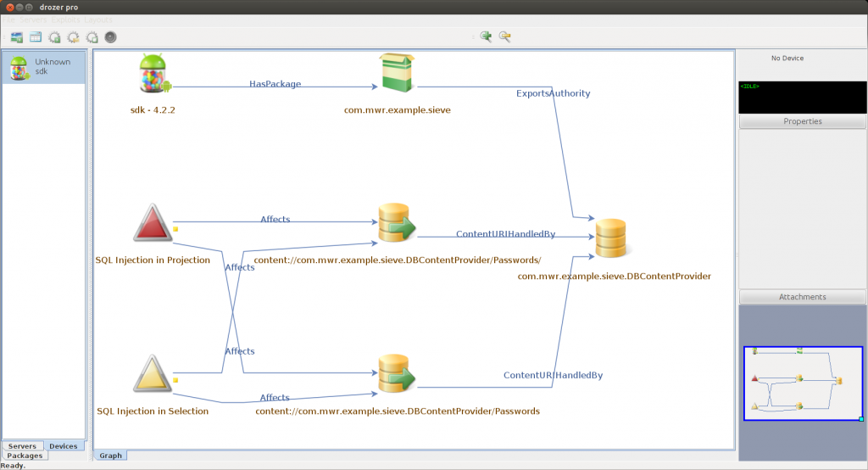868x470 pixels.
Task: Click Affects label on top Projection edge
Action: [275, 219]
